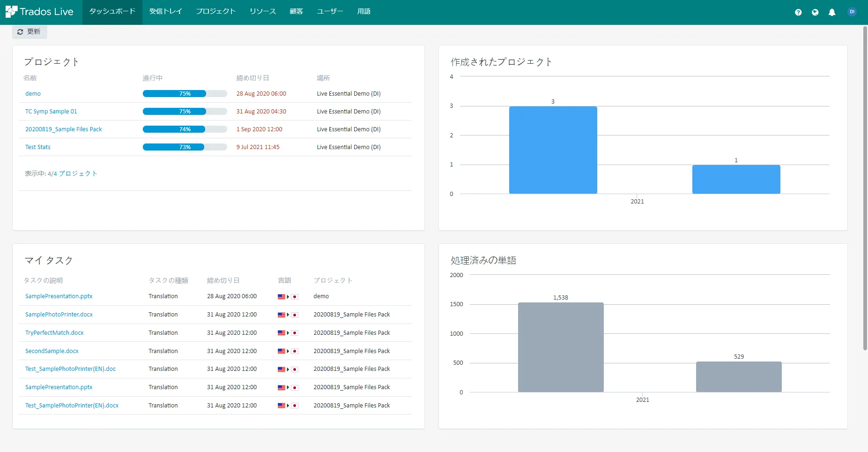Viewport: 868px width, 452px height.
Task: Open the help question mark icon
Action: (x=798, y=12)
